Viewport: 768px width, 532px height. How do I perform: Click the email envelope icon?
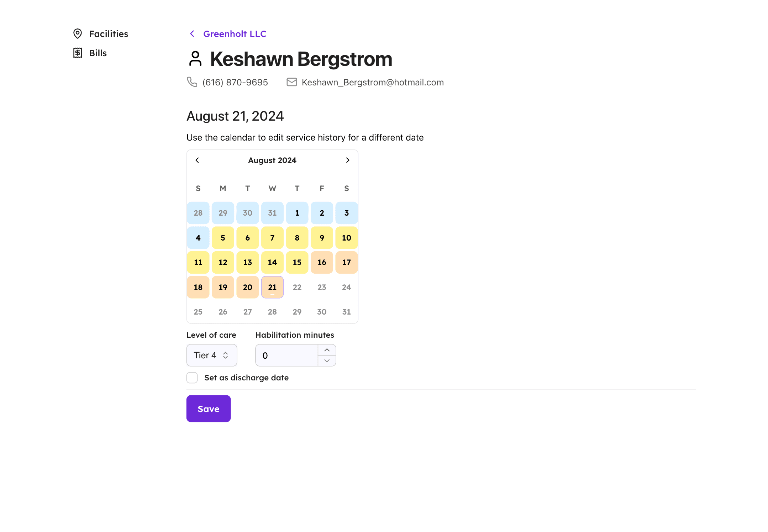[292, 82]
